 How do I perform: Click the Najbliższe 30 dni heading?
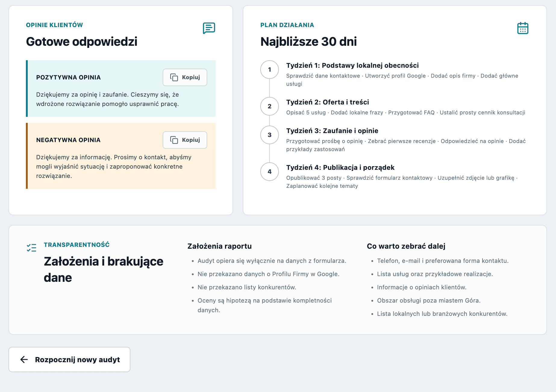tap(308, 42)
